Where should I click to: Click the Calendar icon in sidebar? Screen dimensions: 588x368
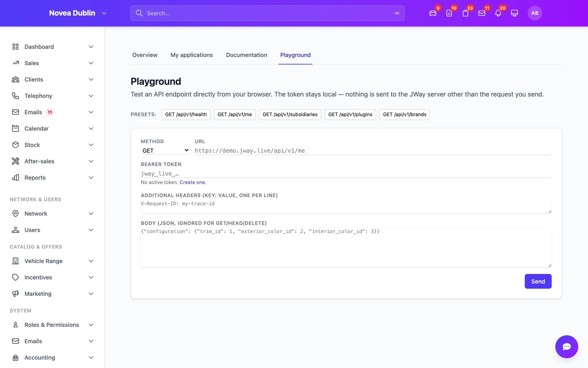click(16, 128)
